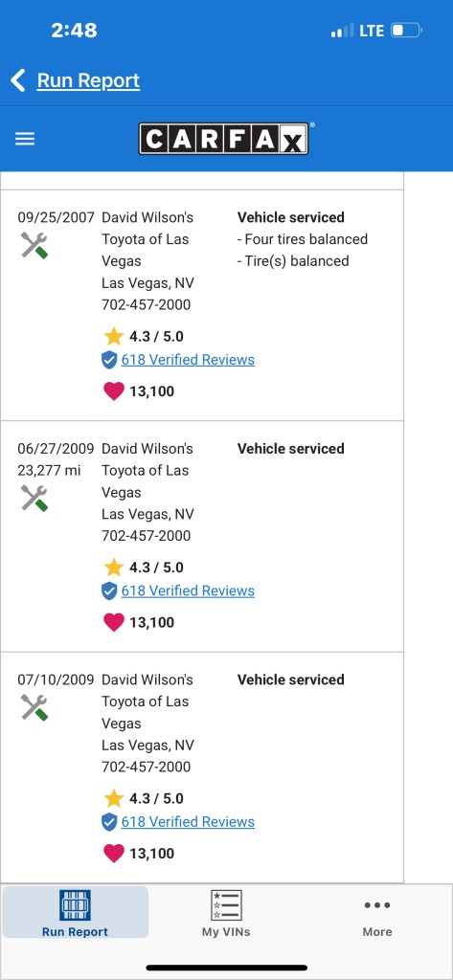The width and height of the screenshot is (453, 980).
Task: Tap verified shield icon in 06/27/2009 record
Action: [109, 590]
